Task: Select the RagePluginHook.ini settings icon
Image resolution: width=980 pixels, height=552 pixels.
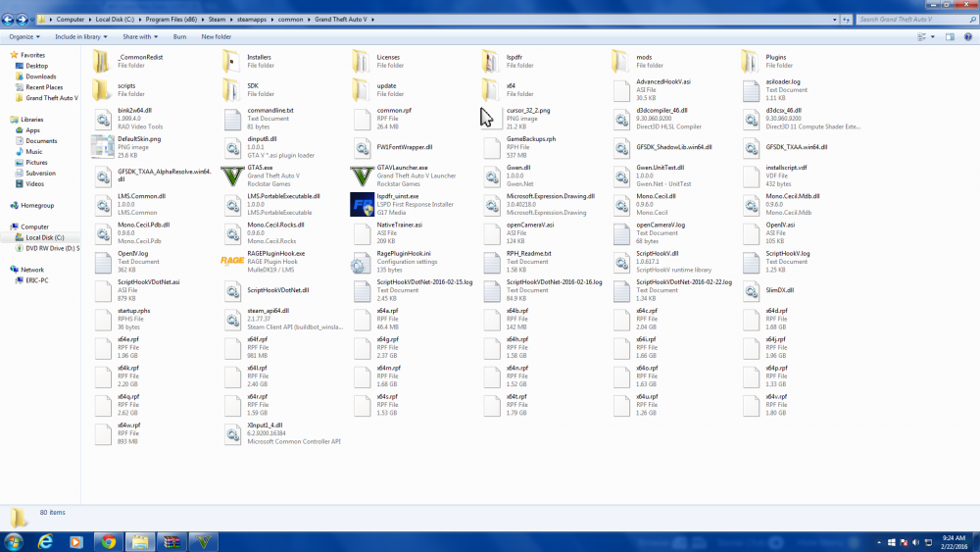Action: pos(360,264)
